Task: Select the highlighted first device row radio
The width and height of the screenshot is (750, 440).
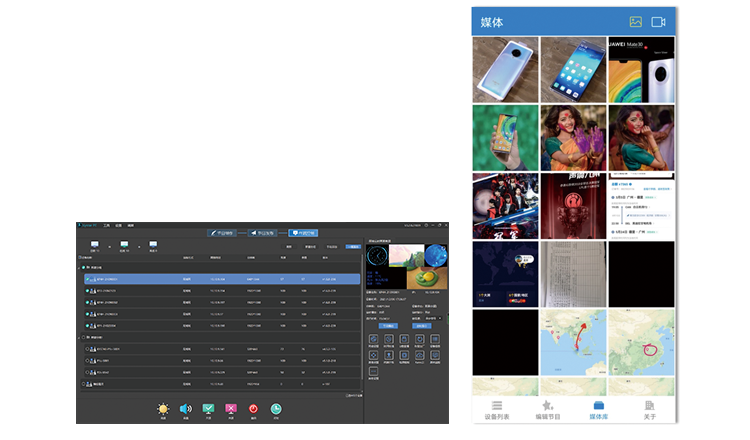Action: click(87, 279)
